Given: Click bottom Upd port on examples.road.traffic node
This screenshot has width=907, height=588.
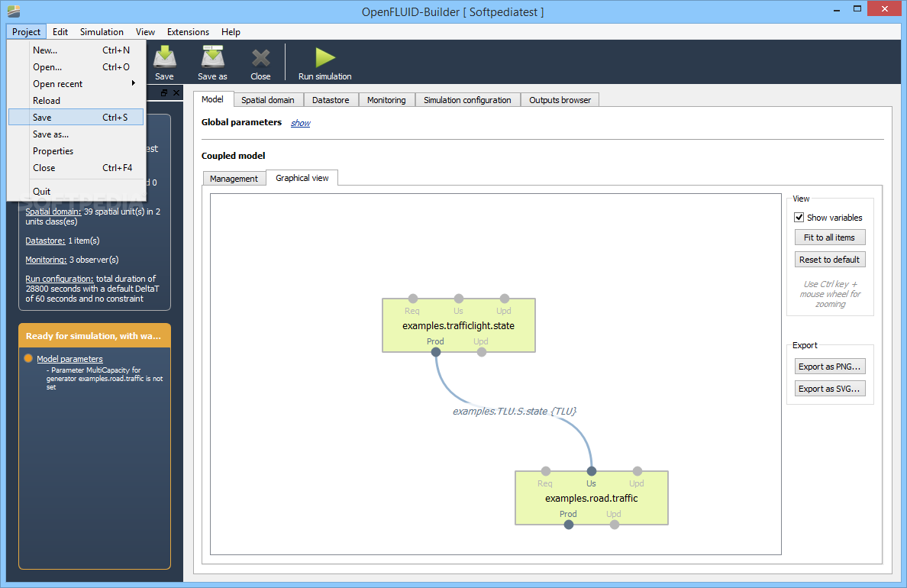Looking at the screenshot, I should pos(615,525).
